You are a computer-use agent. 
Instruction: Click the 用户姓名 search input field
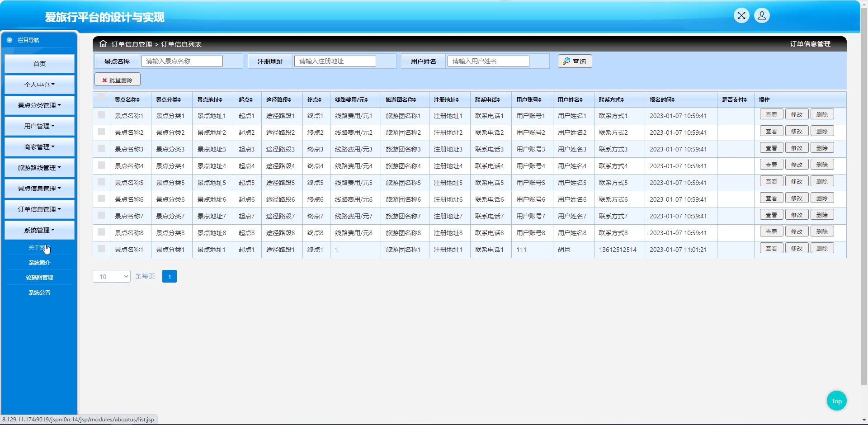[x=488, y=61]
